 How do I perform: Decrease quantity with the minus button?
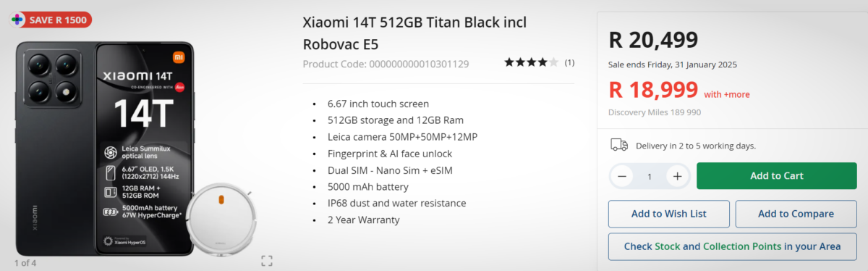pos(622,176)
